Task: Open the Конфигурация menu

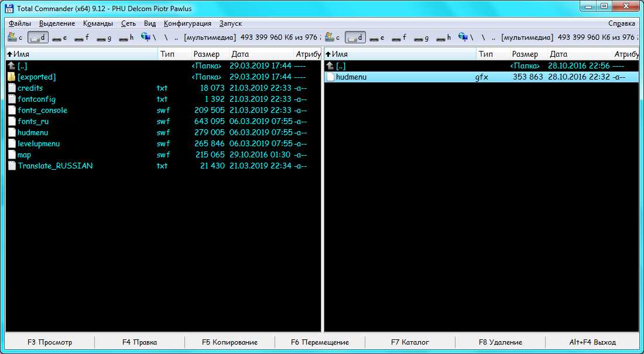Action: coord(187,23)
